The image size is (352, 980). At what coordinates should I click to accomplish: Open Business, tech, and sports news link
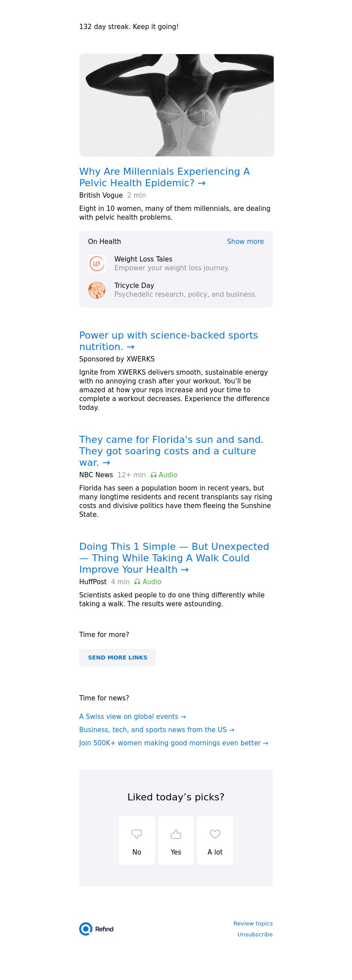click(x=157, y=730)
